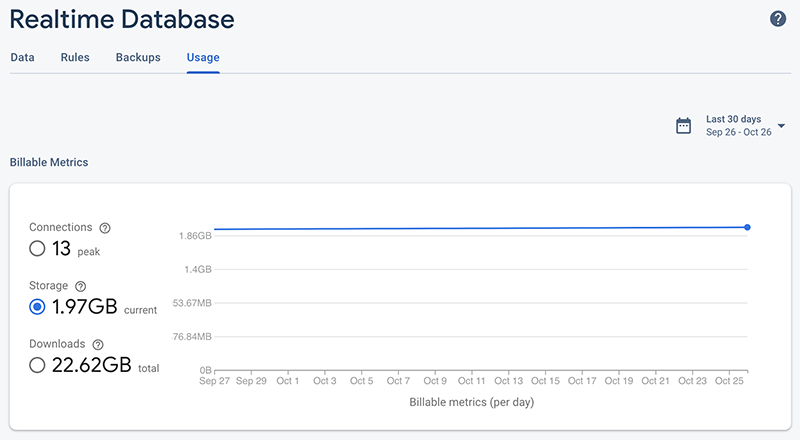The height and width of the screenshot is (440, 800).
Task: Open the help icon at top right
Action: [778, 19]
